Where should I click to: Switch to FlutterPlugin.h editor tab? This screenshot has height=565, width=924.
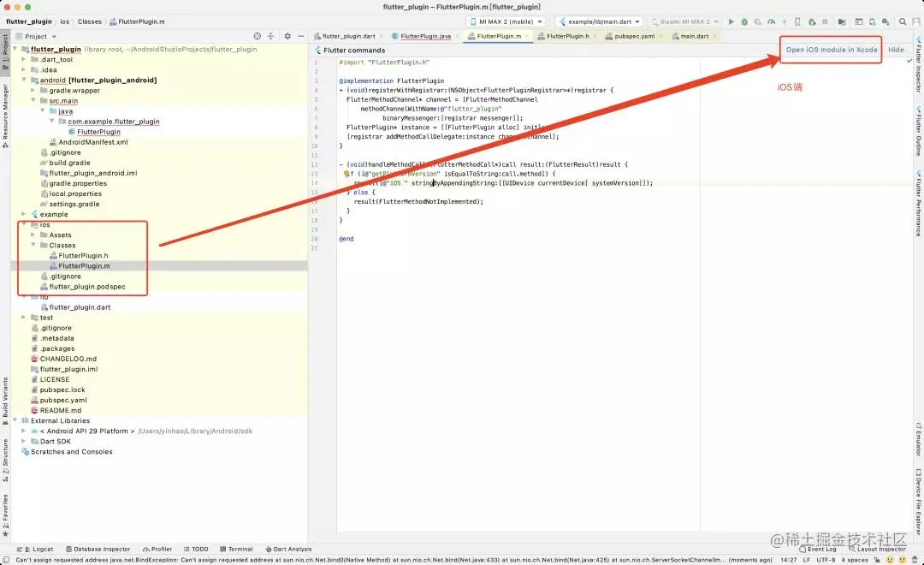click(x=567, y=36)
